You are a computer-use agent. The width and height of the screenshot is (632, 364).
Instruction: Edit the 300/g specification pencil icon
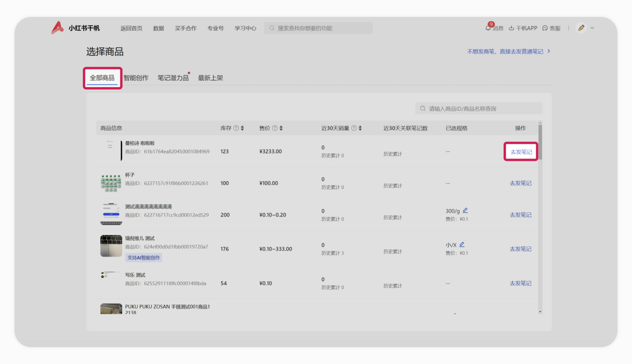pyautogui.click(x=465, y=211)
